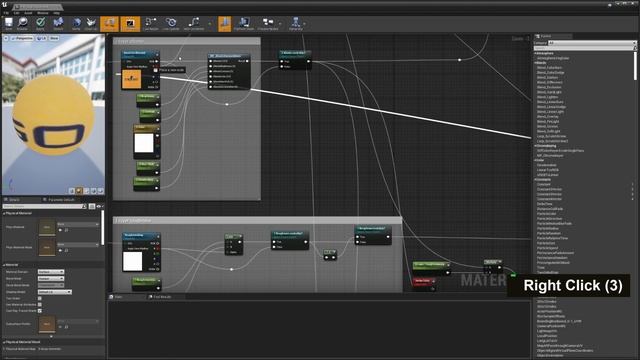Click the Details panel search field
Viewport: 640px width, 360px height.
coord(44,207)
